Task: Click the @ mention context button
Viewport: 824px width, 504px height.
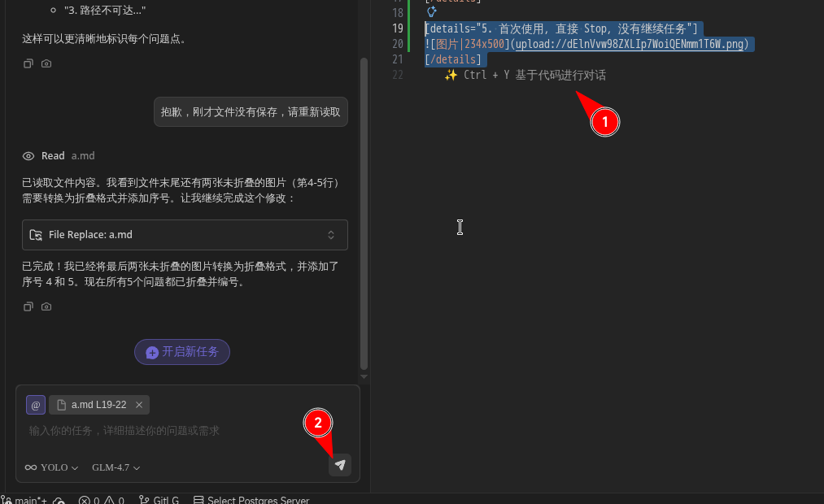Action: coord(36,405)
